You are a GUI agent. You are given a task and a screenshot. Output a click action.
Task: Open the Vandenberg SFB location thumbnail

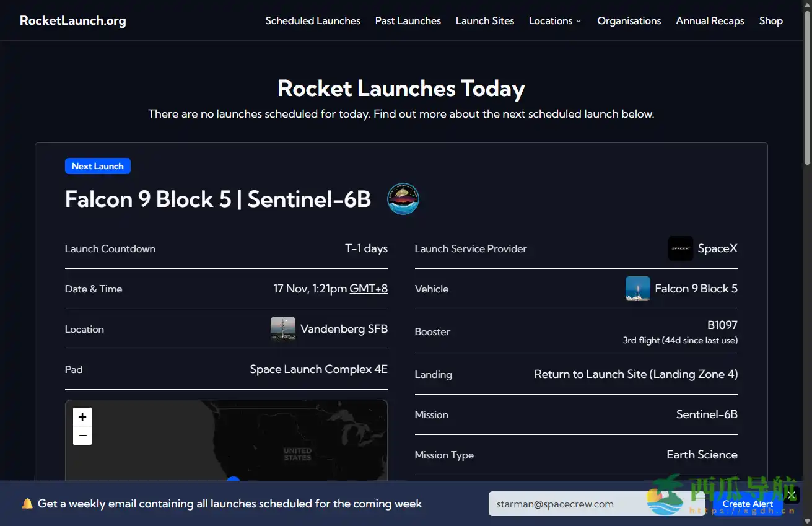click(283, 328)
